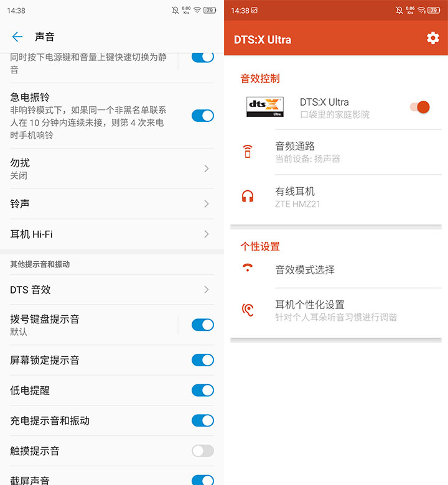Toggle 充电提示音和振动 switch

tap(202, 421)
